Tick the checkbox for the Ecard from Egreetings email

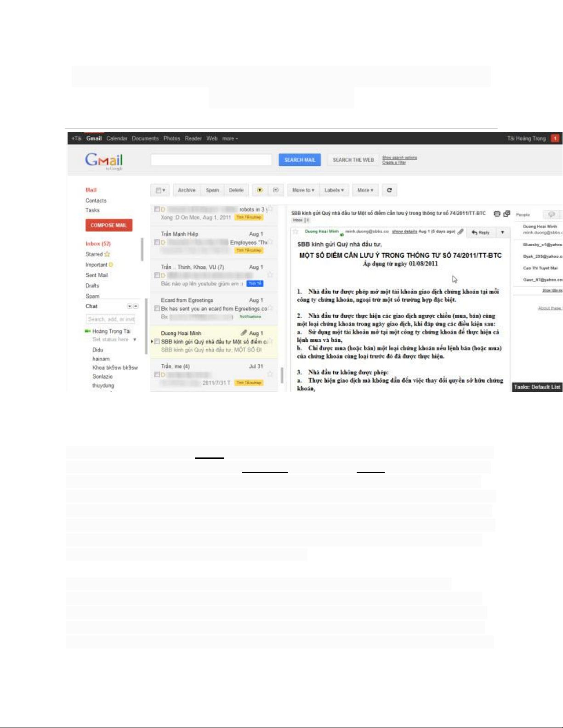[157, 309]
